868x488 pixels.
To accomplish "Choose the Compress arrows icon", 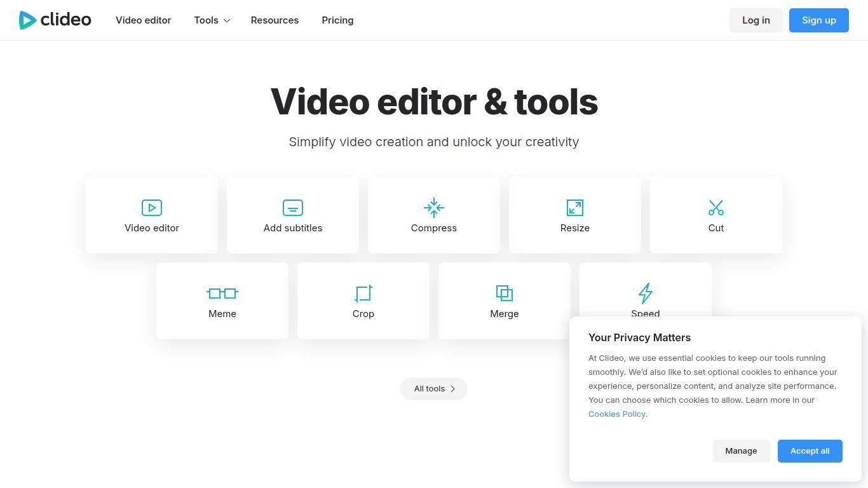I will click(434, 208).
